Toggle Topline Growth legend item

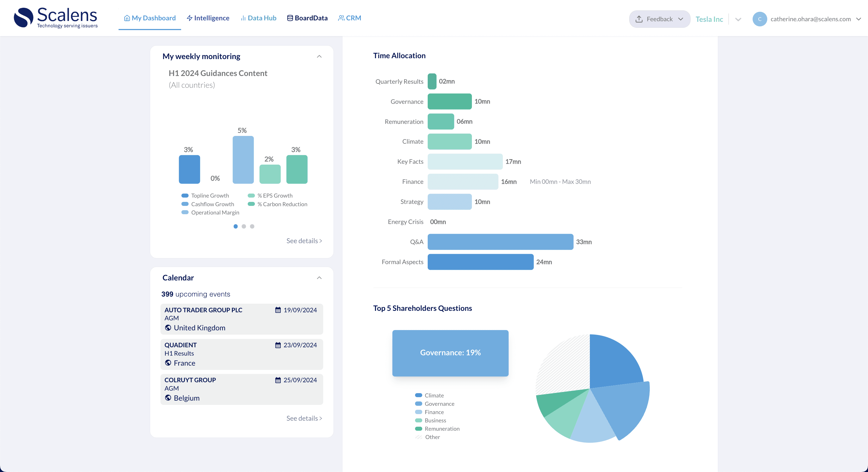click(205, 196)
